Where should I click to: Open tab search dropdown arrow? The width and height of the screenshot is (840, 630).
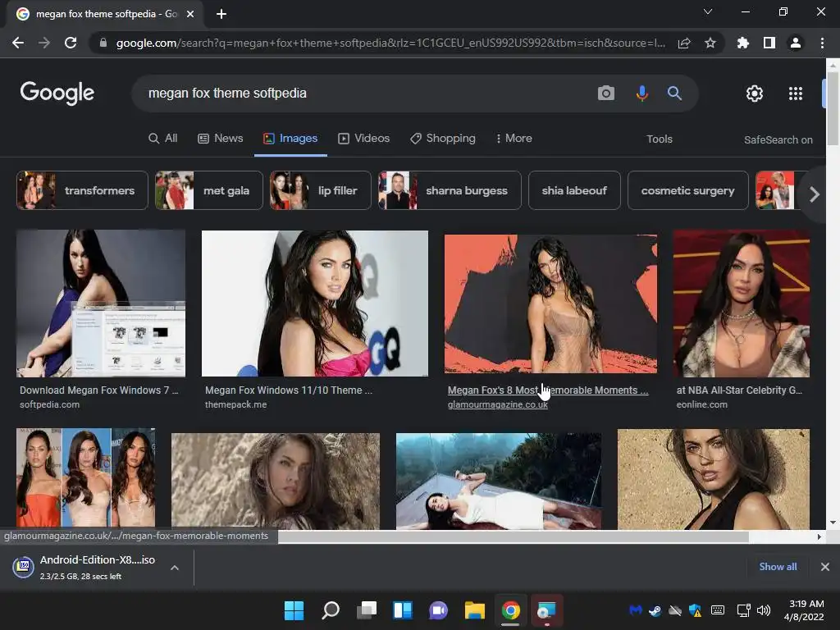[708, 11]
